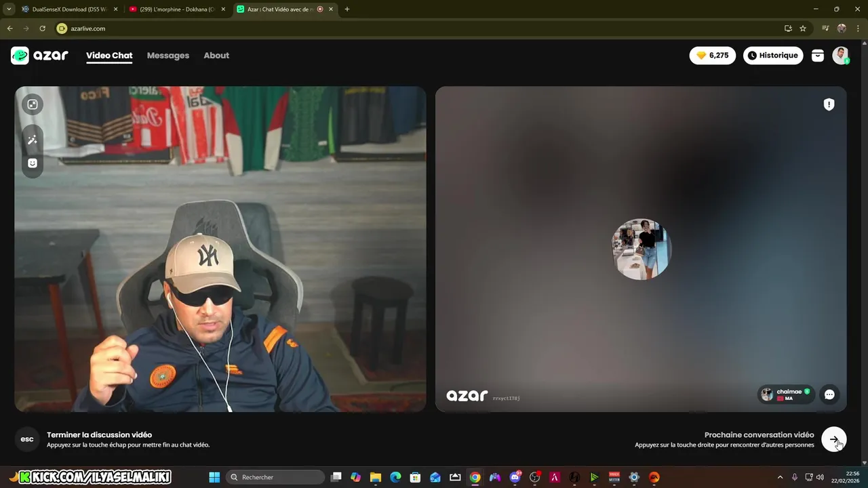
Task: Show hidden system tray icons
Action: pos(780,477)
